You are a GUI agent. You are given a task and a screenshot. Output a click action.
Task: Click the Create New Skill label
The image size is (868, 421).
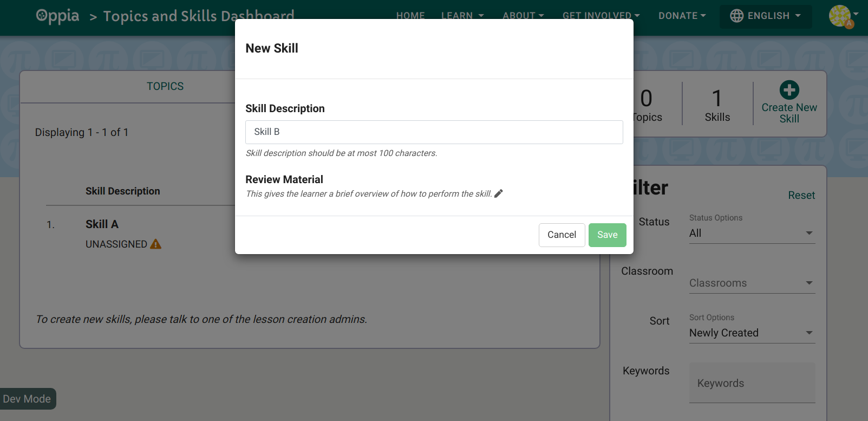[789, 113]
